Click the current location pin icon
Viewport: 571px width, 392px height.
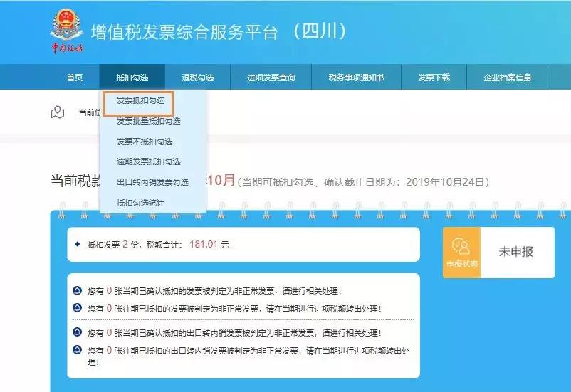point(58,112)
